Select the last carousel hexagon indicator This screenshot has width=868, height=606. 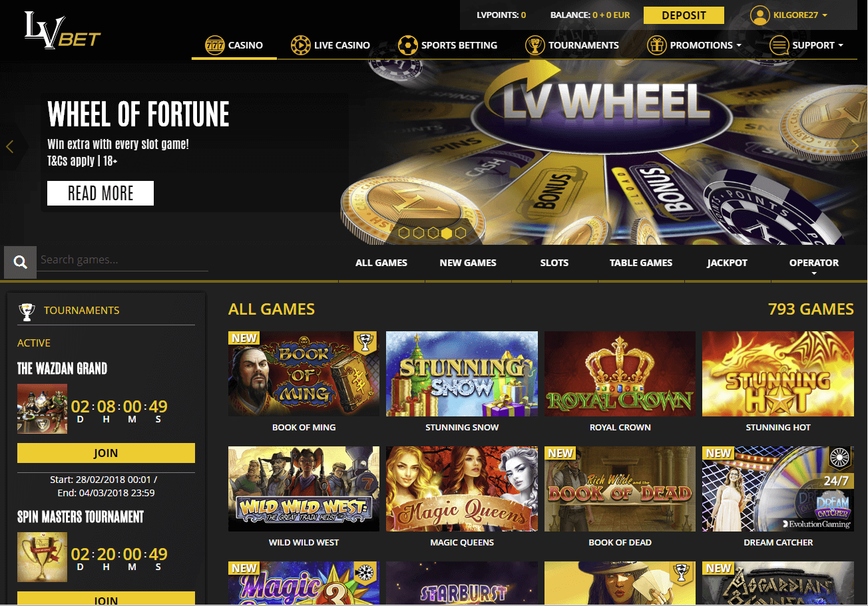click(461, 233)
